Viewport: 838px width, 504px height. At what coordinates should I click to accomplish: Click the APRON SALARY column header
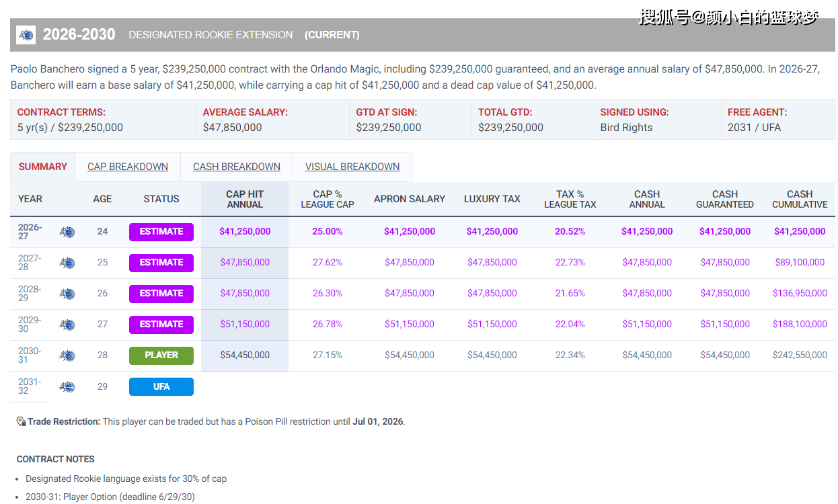[410, 199]
